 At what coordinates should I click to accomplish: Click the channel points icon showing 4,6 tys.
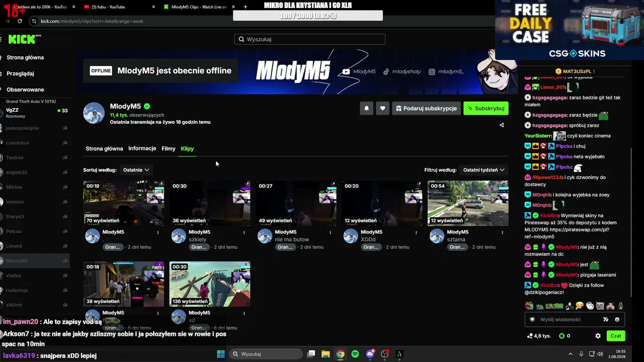click(530, 336)
